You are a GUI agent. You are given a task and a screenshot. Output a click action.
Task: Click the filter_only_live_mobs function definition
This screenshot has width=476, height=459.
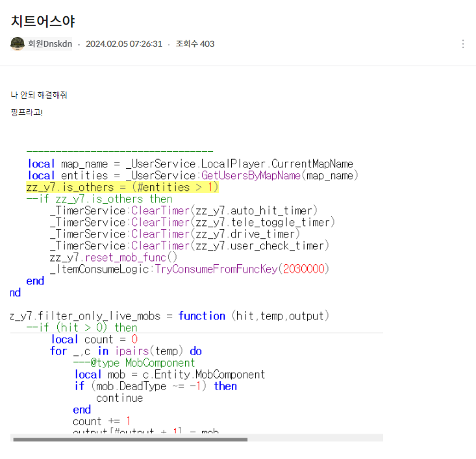(170, 316)
